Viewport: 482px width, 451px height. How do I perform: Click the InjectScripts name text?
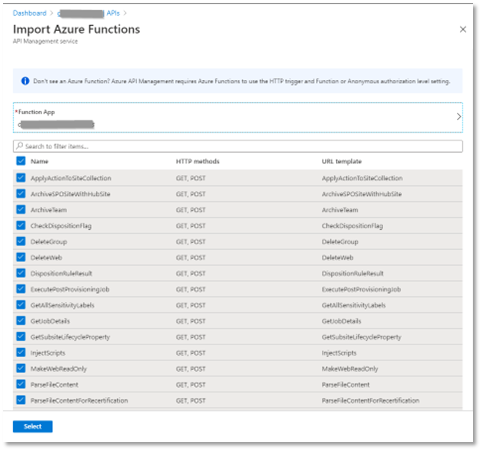click(48, 353)
